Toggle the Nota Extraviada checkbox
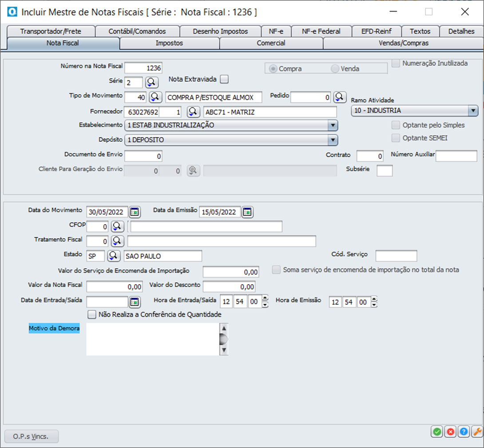The width and height of the screenshot is (484, 448). click(x=224, y=79)
